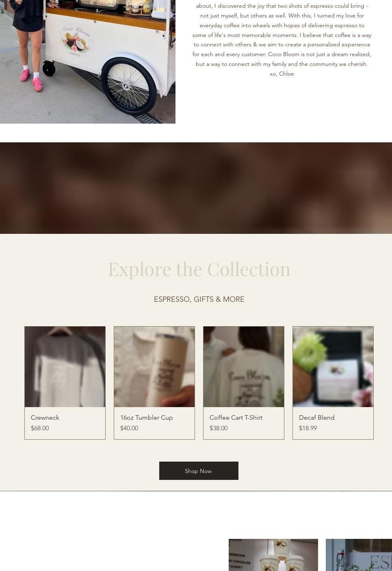The image size is (392, 571).
Task: Click the Shop Now button
Action: point(199,471)
